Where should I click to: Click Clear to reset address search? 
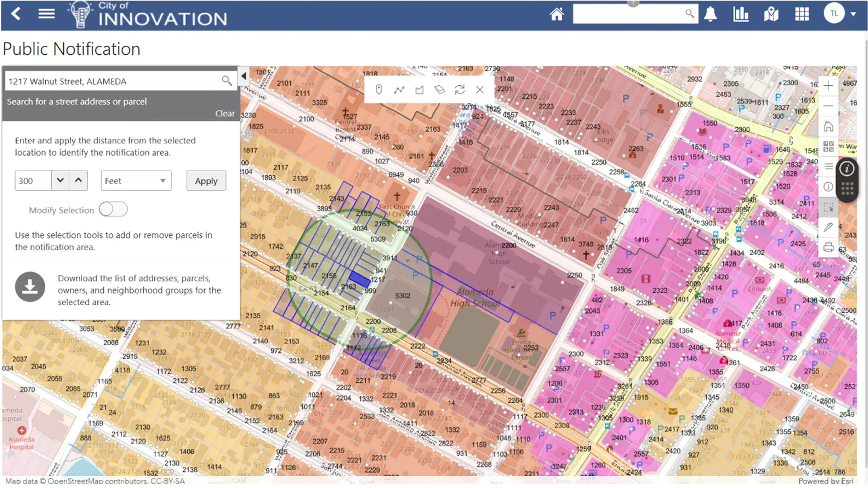point(225,113)
